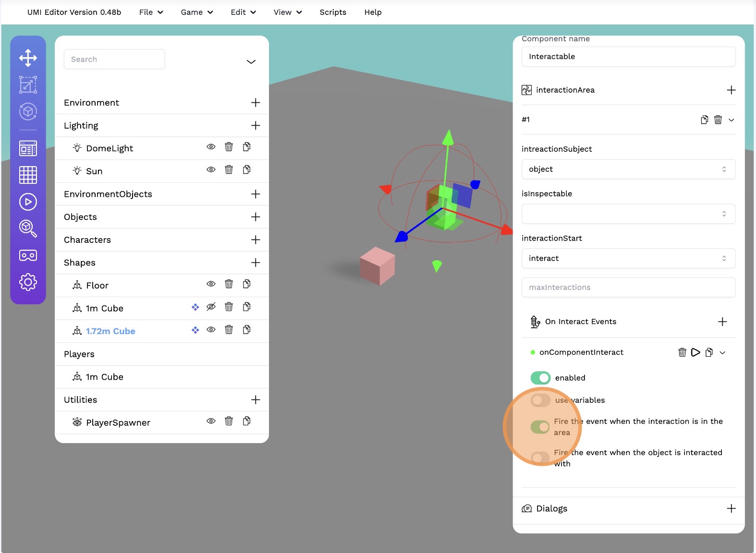Viewport: 756px width, 553px height.
Task: Duplicate the Sun light
Action: pos(246,169)
